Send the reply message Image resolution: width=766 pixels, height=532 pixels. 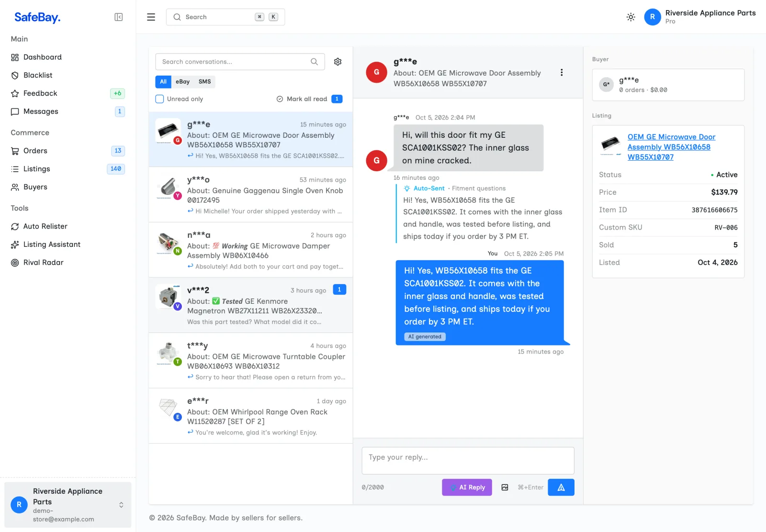pyautogui.click(x=561, y=488)
